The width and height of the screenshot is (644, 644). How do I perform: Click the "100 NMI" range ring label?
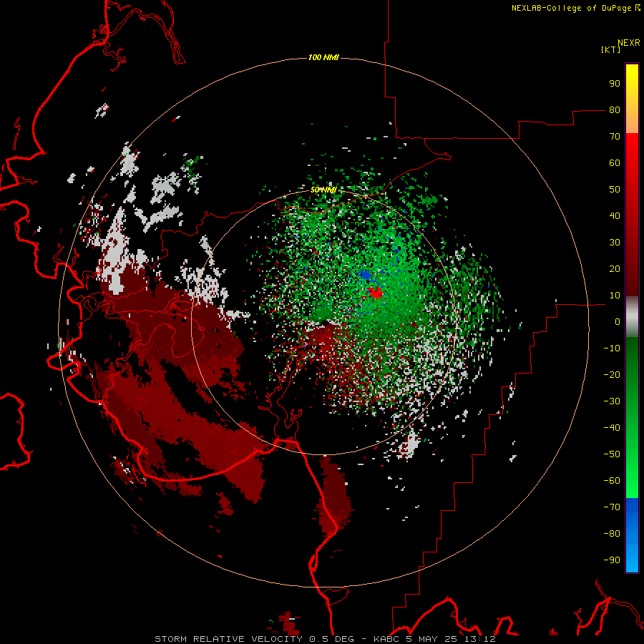pos(323,57)
